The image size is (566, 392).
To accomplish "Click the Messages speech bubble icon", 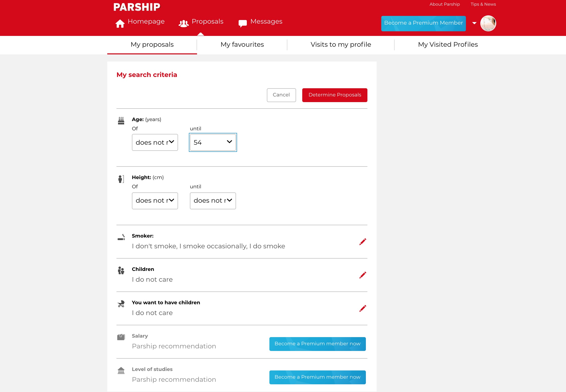I will coord(242,23).
